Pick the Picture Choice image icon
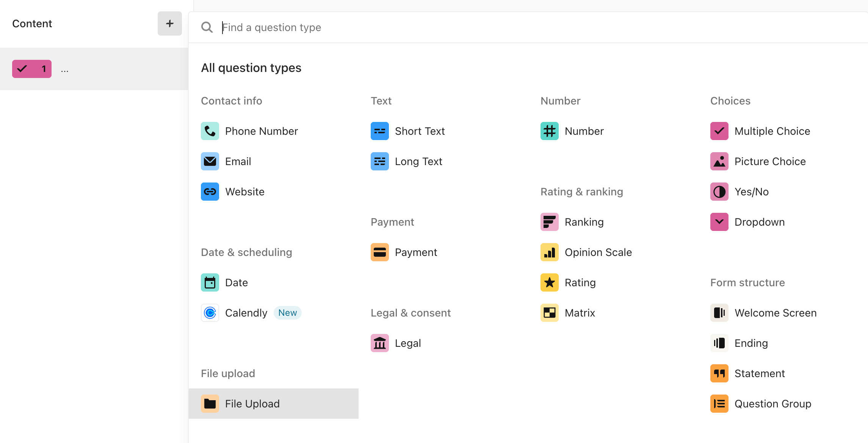Image resolution: width=868 pixels, height=443 pixels. tap(719, 161)
